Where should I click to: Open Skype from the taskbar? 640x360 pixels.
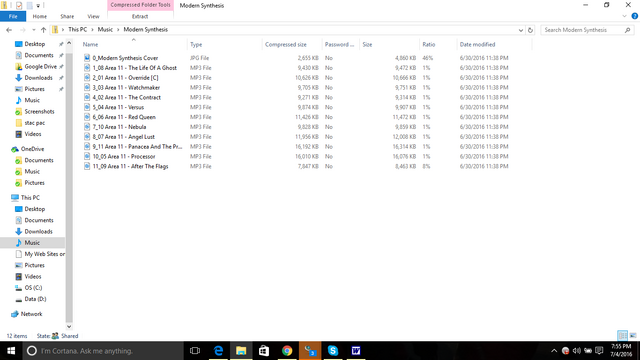tap(333, 351)
